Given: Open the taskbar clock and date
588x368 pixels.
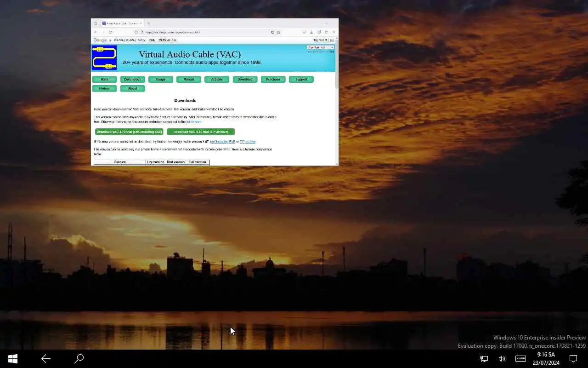Looking at the screenshot, I should point(546,359).
